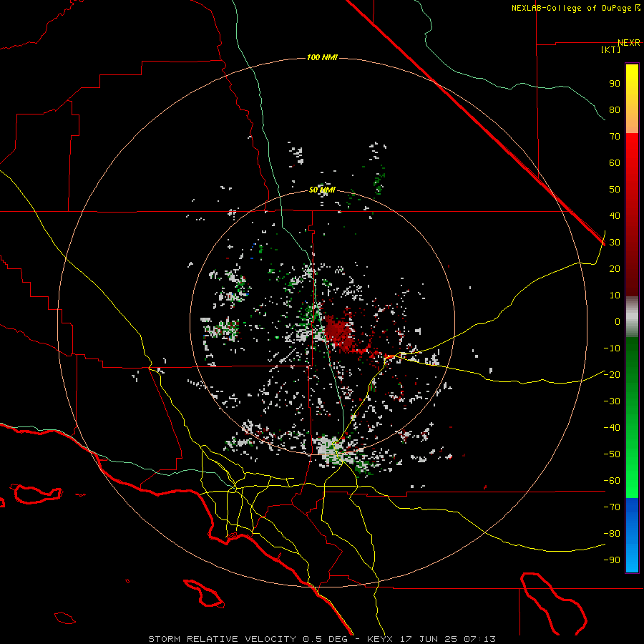Click the -70 scale tick label
Image resolution: width=644 pixels, height=644 pixels.
pos(612,507)
